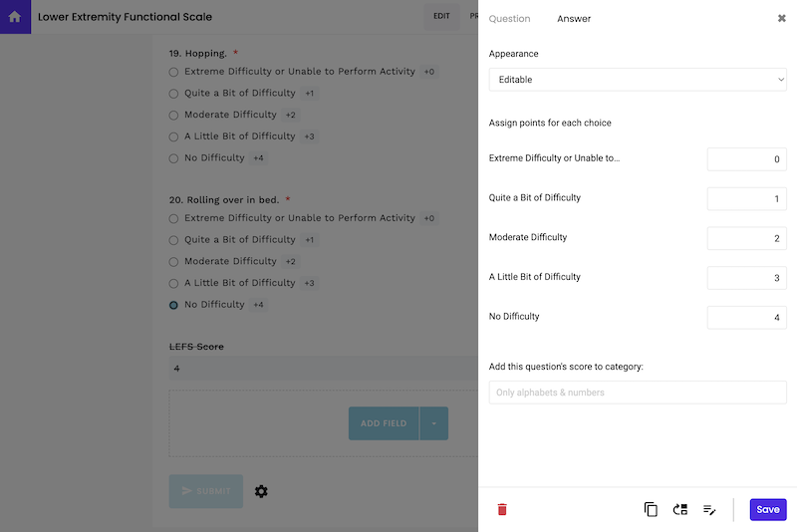Delete the question with red trash icon
Viewport: 797px width, 532px height.
(x=502, y=509)
